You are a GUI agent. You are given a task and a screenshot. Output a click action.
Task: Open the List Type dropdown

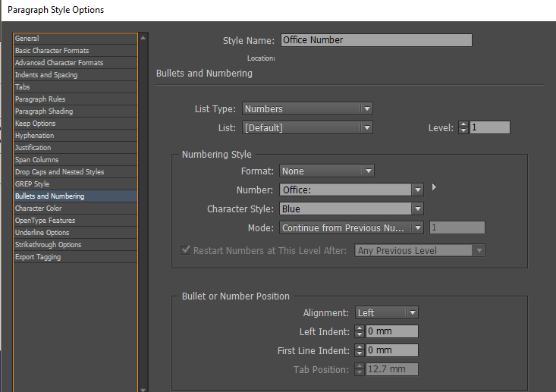[307, 109]
